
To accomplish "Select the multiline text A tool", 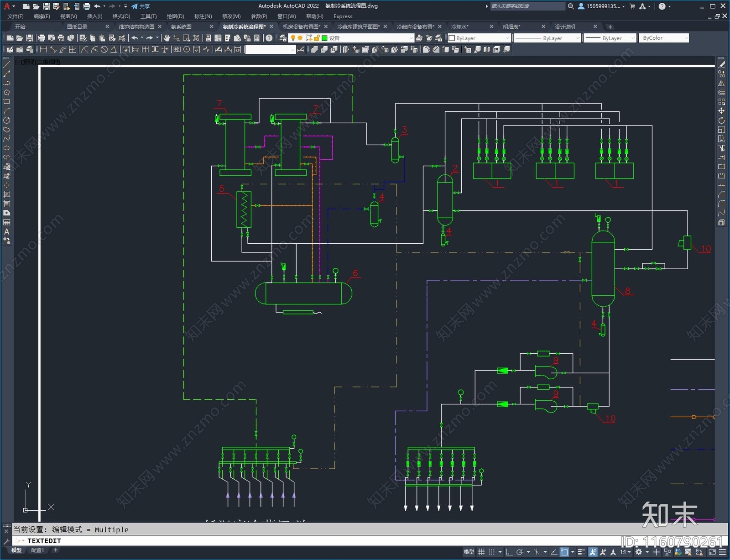I will (x=6, y=232).
